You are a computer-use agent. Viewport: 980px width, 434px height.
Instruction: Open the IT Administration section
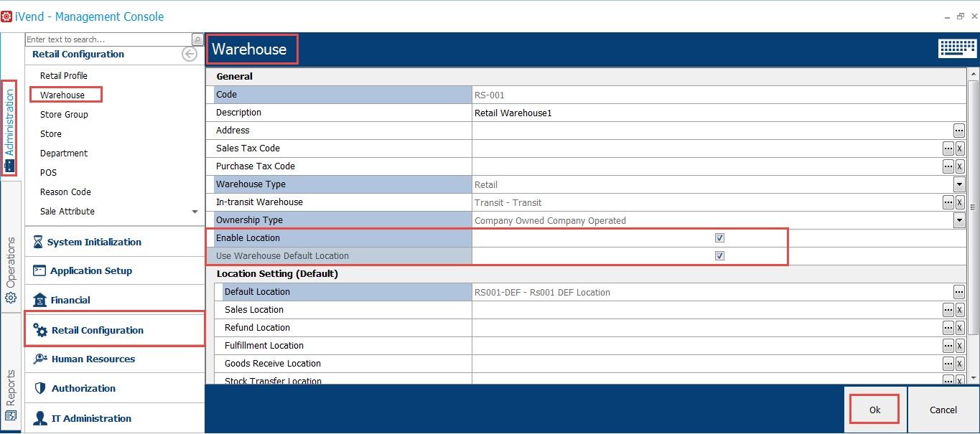pyautogui.click(x=115, y=418)
